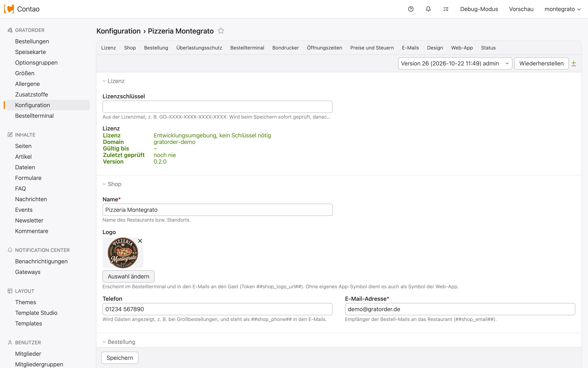Click the Contao logo icon

(9, 9)
